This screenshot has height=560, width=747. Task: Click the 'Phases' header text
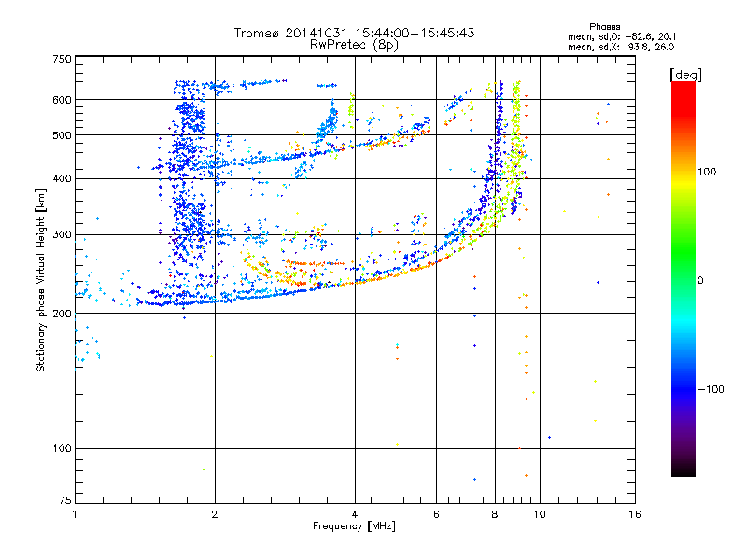[x=604, y=27]
